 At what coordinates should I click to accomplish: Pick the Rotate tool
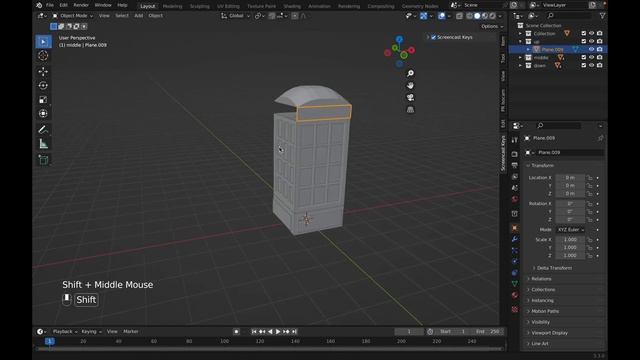click(x=43, y=85)
